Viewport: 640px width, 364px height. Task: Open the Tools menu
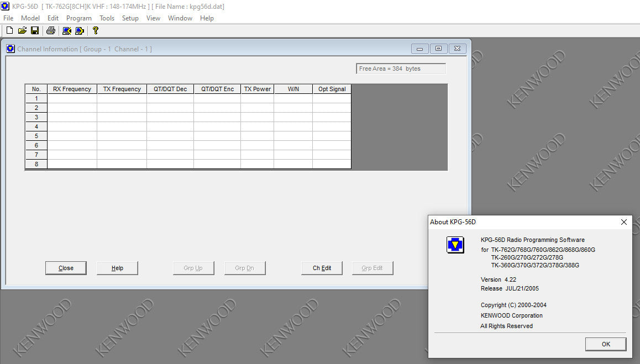107,18
